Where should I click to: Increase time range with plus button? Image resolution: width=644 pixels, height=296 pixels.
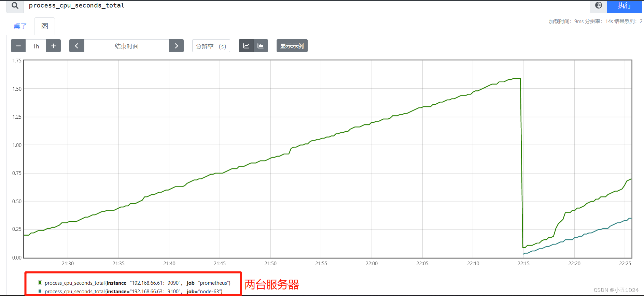click(54, 46)
